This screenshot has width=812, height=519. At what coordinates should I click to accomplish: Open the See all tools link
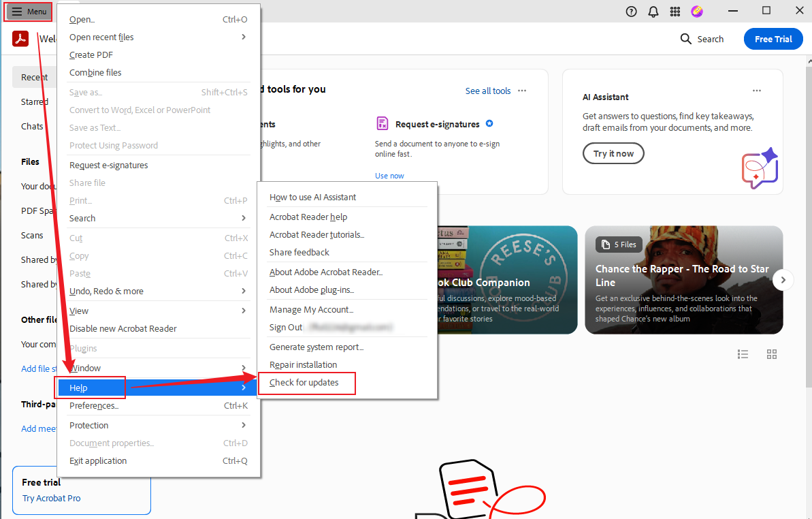coord(487,91)
